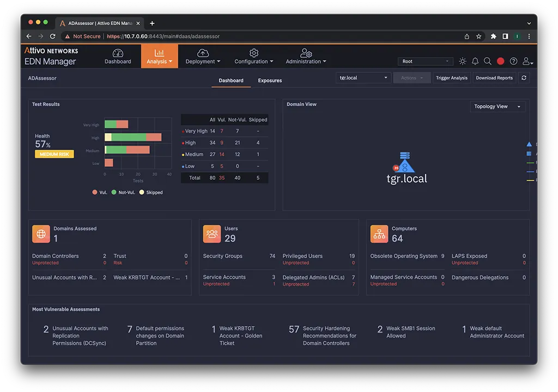Screen dimensions: 558x392
Task: Refresh the ADAssessor page via refresh icon
Action: pyautogui.click(x=524, y=77)
